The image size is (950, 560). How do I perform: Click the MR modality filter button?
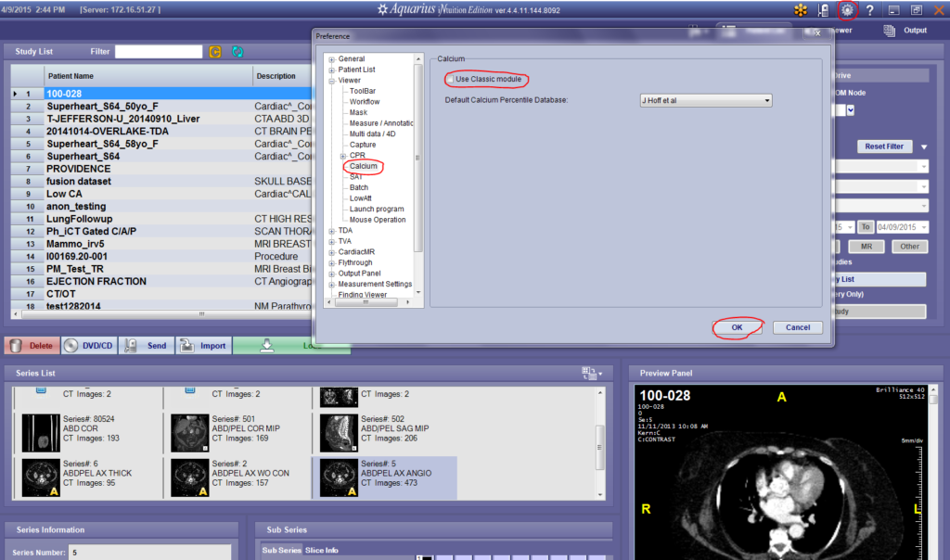pyautogui.click(x=867, y=247)
